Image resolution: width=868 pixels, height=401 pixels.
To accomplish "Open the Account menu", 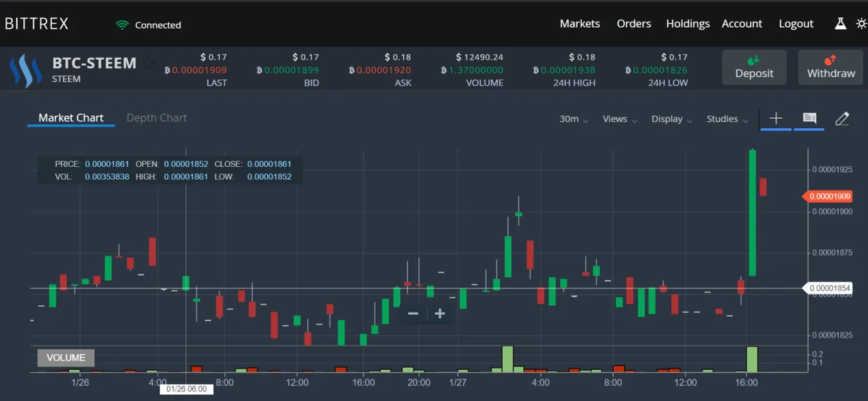I will coord(742,24).
